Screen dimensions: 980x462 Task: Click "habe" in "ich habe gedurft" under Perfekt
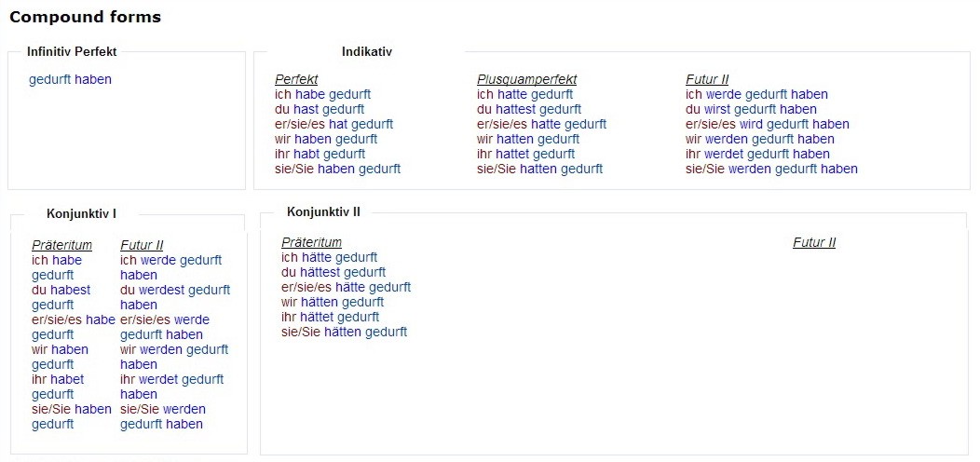(x=310, y=94)
